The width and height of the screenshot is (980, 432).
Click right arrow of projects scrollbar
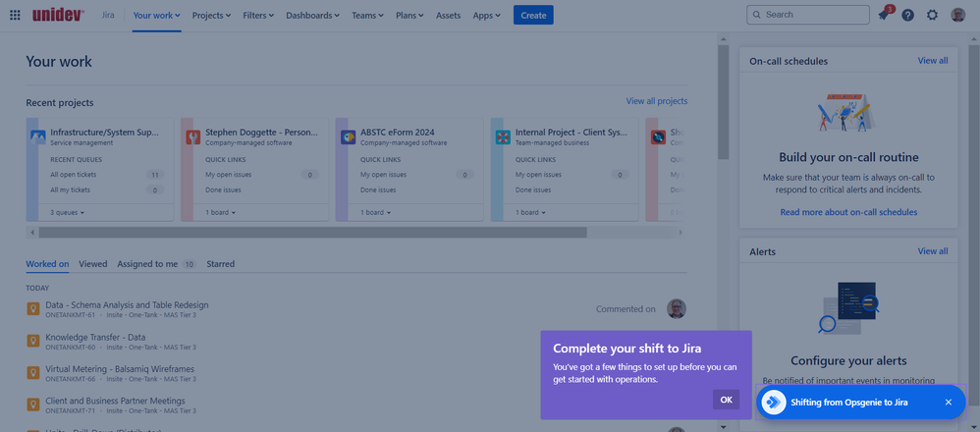click(681, 233)
